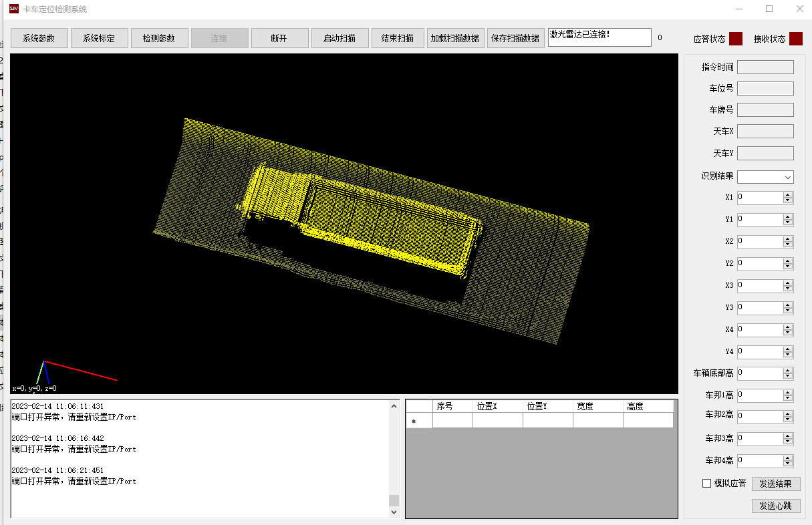This screenshot has width=812, height=525.
Task: Click the X2 value spinner
Action: [x=765, y=241]
